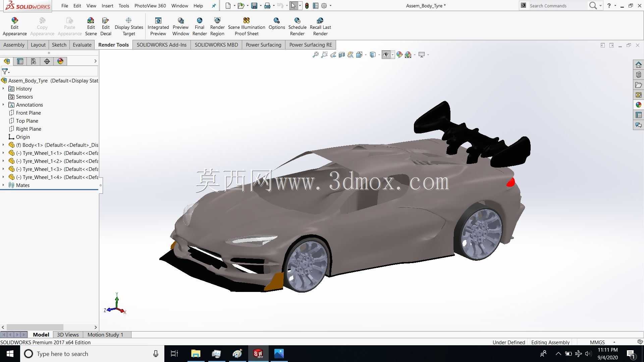Open the Insert menu
Screen dimensions: 644x362
(107, 6)
